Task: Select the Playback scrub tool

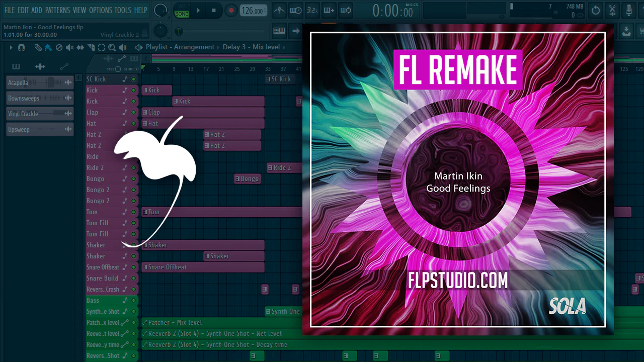Action: [123, 47]
